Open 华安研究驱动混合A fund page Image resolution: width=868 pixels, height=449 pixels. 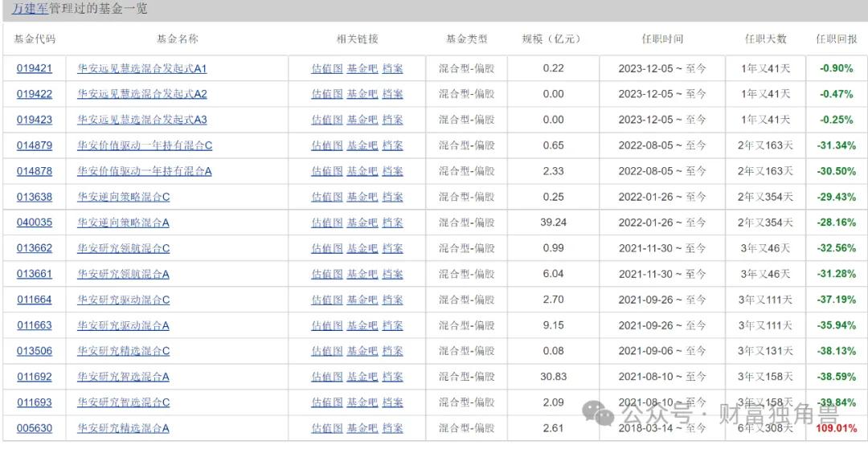click(124, 325)
